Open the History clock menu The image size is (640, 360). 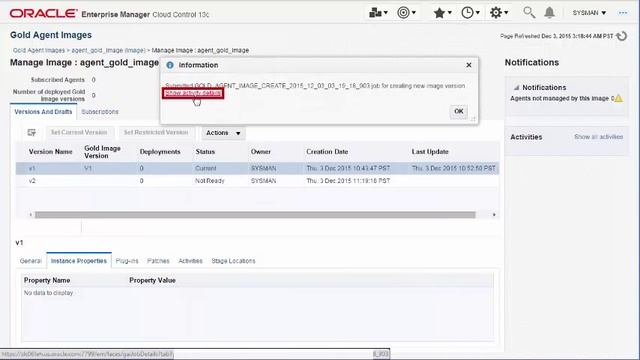470,13
